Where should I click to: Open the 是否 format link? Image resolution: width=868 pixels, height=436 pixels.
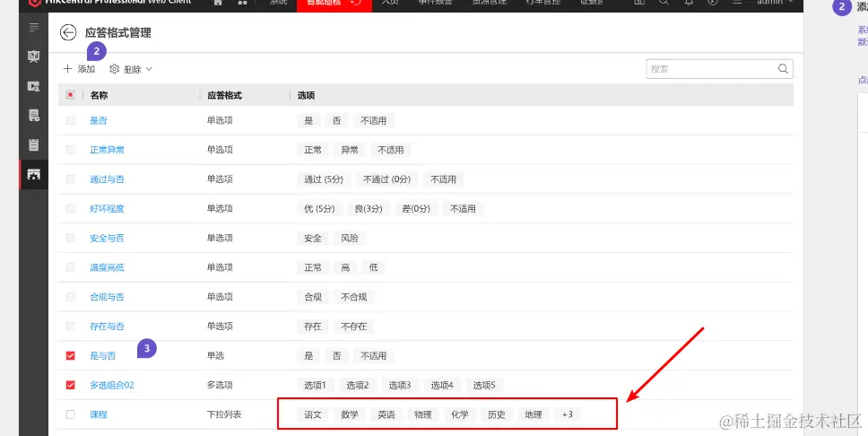click(99, 120)
